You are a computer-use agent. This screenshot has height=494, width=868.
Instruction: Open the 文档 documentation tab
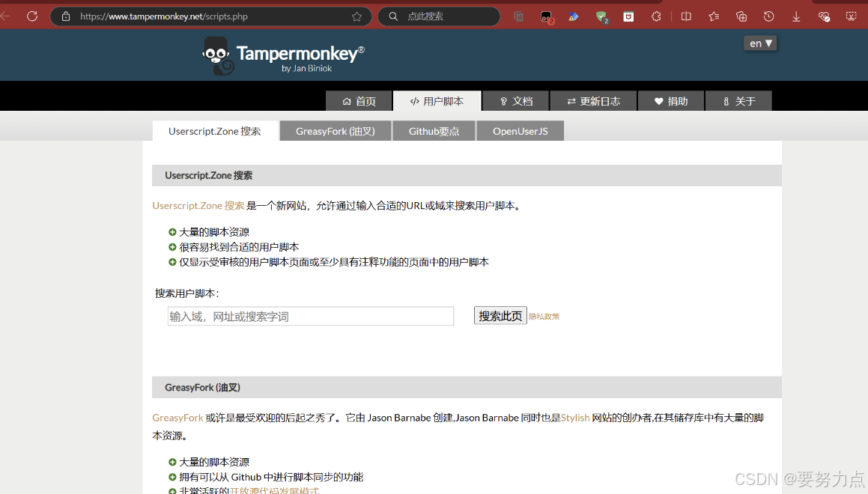pyautogui.click(x=515, y=101)
